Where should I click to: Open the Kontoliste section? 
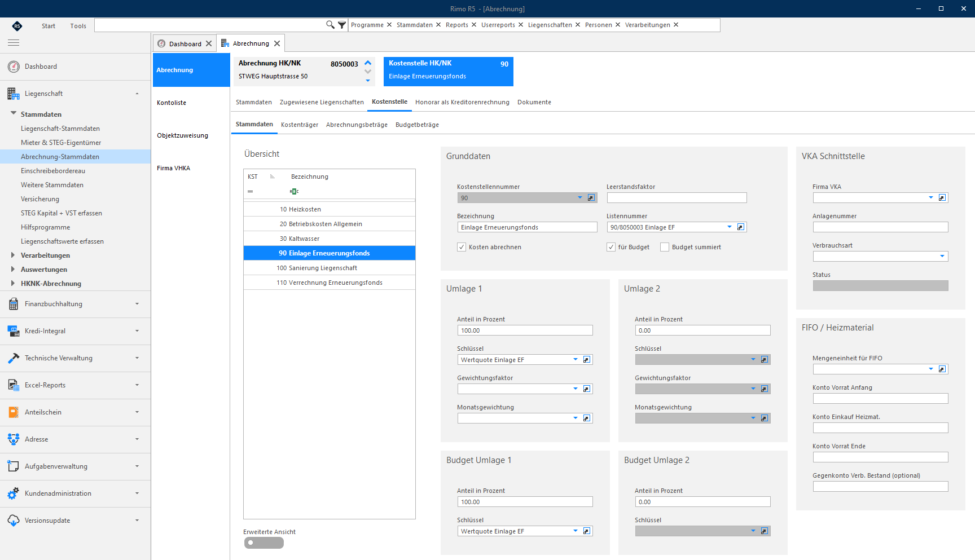coord(172,103)
